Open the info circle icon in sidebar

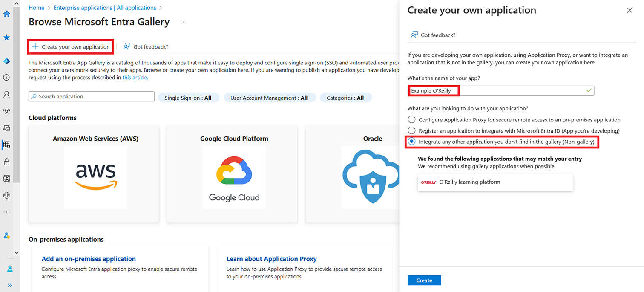point(7,78)
